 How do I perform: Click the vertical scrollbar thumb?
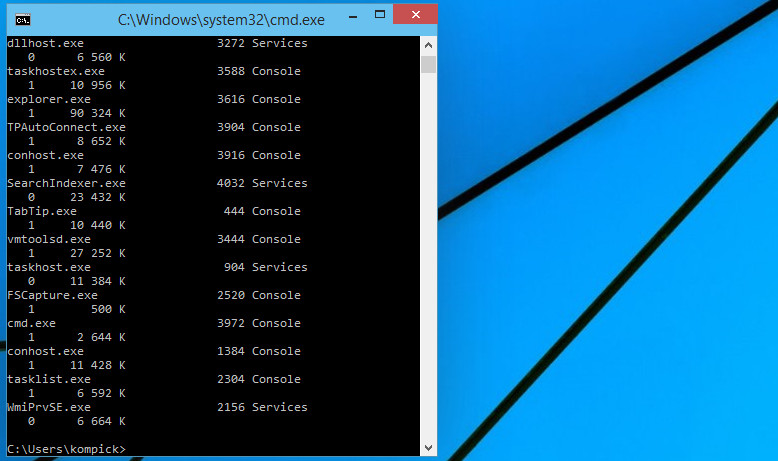429,65
